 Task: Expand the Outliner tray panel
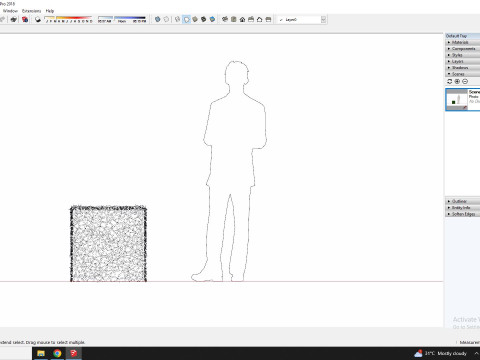click(x=463, y=201)
